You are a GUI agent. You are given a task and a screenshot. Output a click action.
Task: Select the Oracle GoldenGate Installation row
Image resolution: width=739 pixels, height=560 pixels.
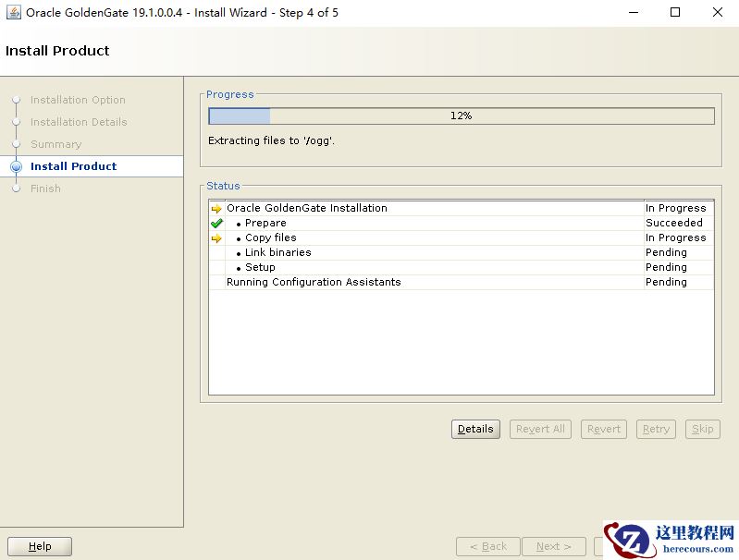click(x=462, y=208)
